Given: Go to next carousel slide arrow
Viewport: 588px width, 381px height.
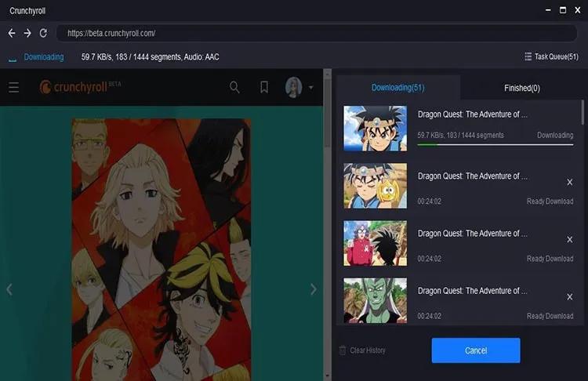Looking at the screenshot, I should click(x=314, y=289).
